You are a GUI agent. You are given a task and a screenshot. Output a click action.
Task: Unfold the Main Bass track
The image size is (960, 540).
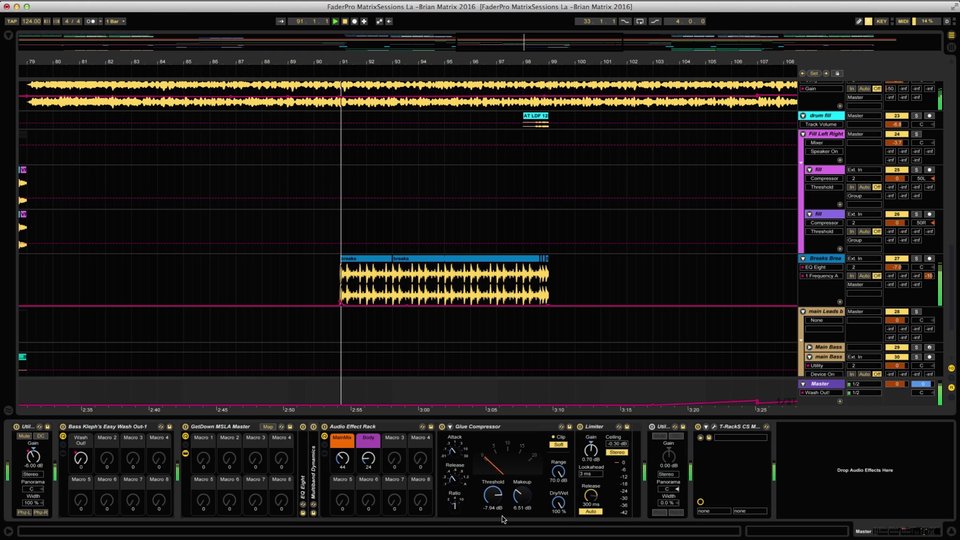(x=809, y=347)
